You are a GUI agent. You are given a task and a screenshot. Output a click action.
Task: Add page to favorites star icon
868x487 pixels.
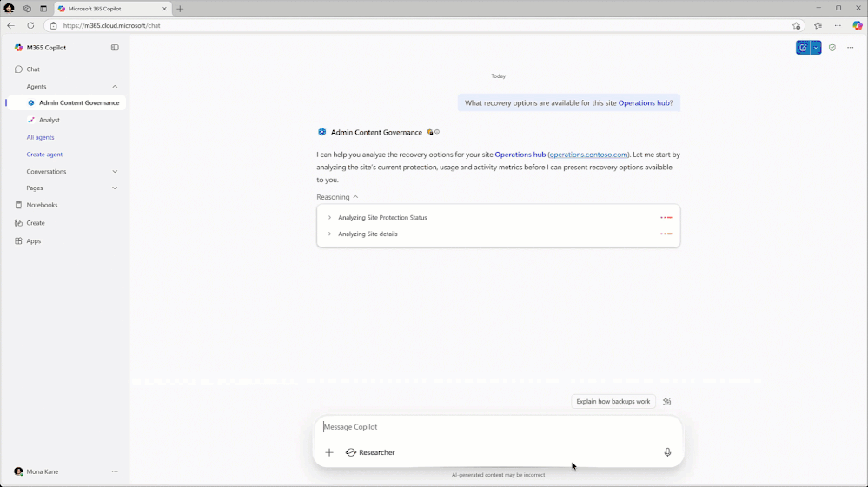point(796,25)
